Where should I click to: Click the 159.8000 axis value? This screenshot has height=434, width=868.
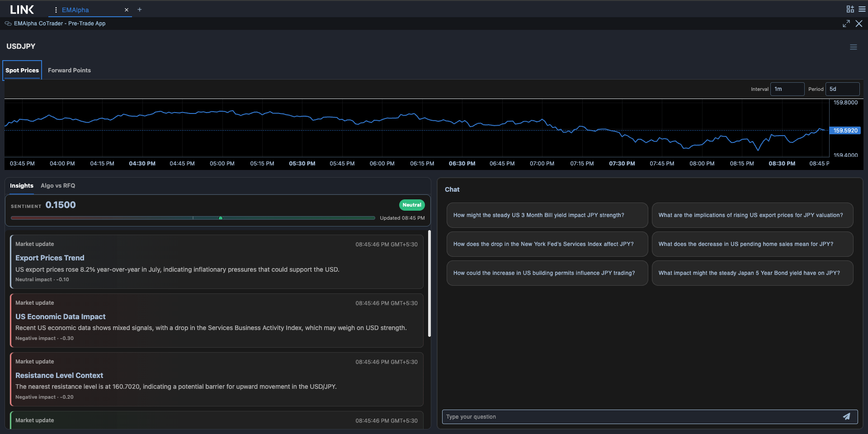(845, 103)
